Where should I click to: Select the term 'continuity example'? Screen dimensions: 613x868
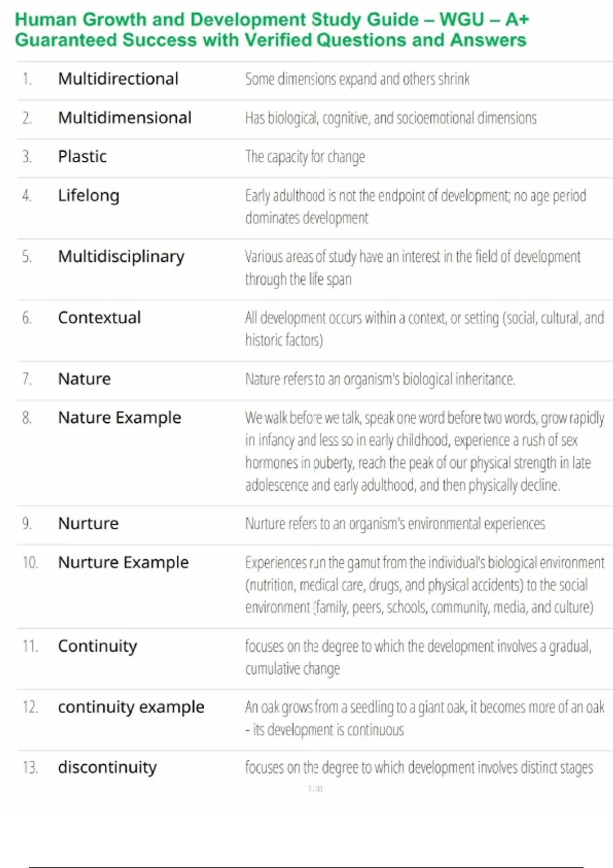point(131,707)
